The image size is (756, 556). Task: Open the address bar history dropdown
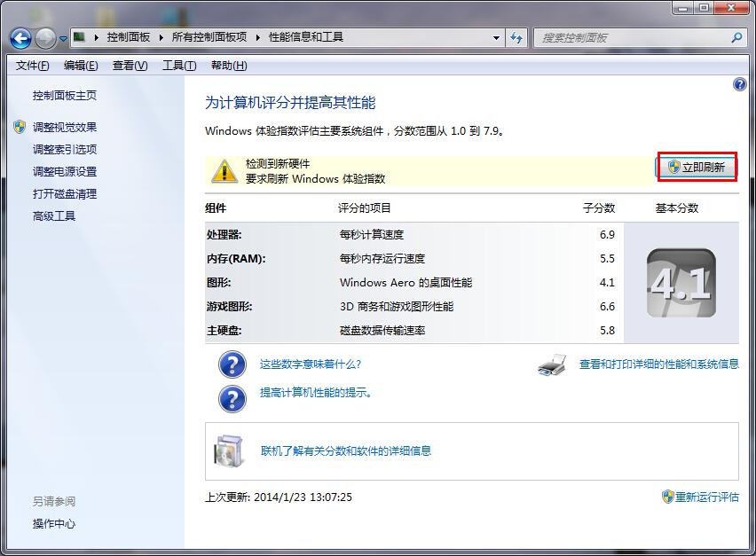(496, 37)
